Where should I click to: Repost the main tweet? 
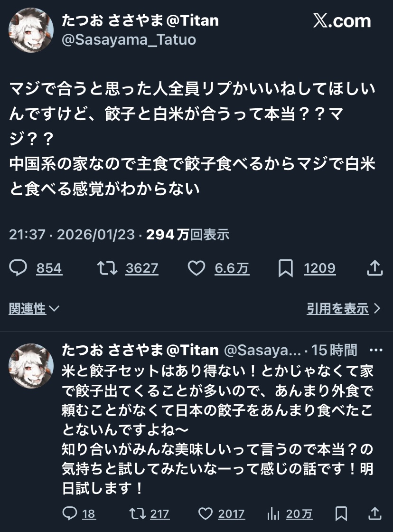107,268
